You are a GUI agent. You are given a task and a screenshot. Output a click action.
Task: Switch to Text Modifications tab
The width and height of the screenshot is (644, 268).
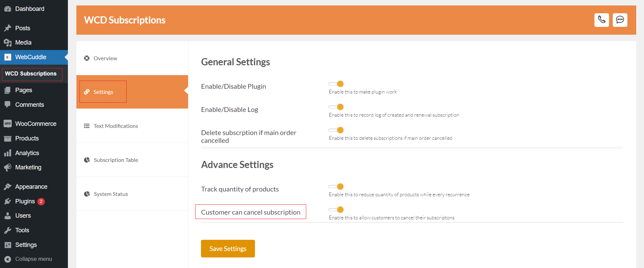pyautogui.click(x=132, y=126)
